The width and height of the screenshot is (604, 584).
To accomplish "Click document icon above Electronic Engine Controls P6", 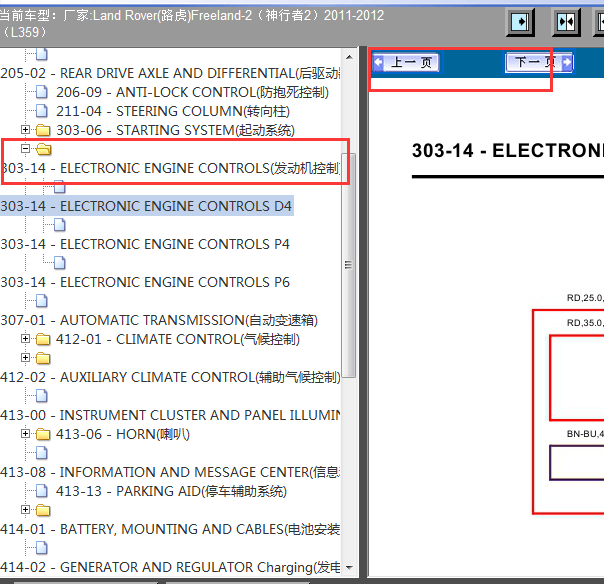I will pyautogui.click(x=60, y=263).
